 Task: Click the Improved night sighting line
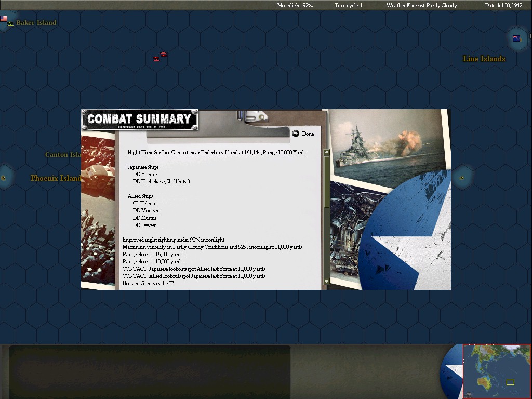174,240
